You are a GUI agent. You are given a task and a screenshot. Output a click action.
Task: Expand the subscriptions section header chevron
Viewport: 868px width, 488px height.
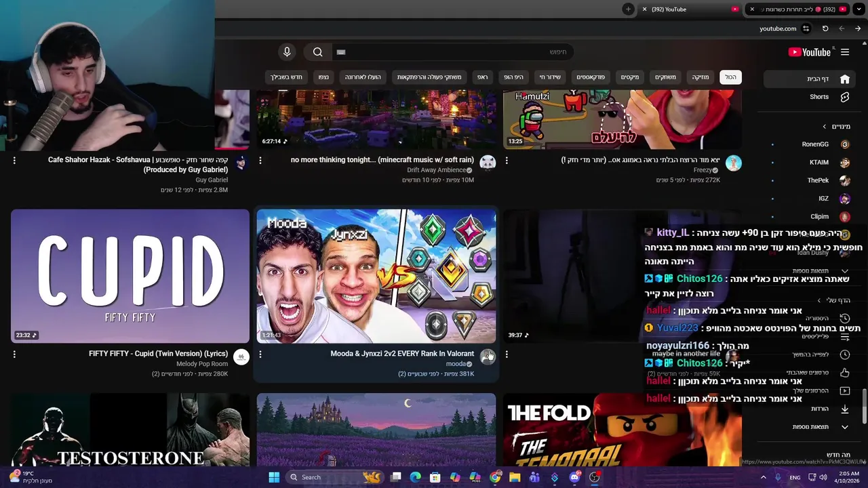(825, 127)
